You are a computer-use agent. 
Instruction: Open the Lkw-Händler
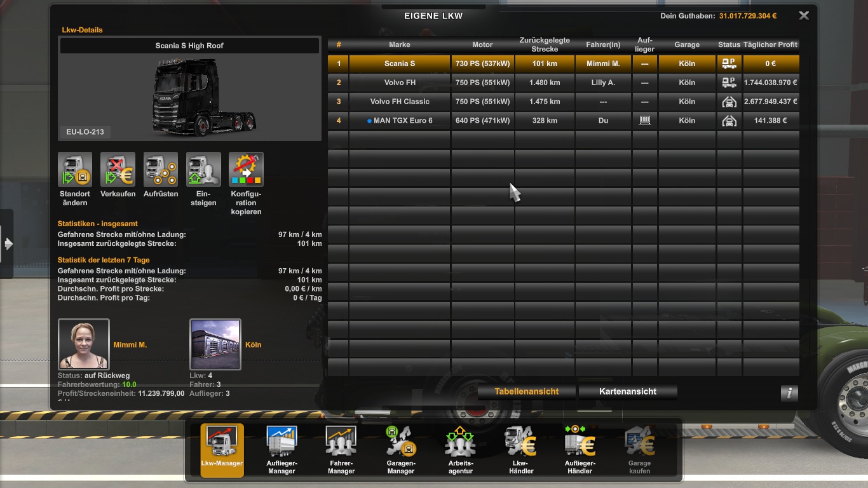coord(521,451)
